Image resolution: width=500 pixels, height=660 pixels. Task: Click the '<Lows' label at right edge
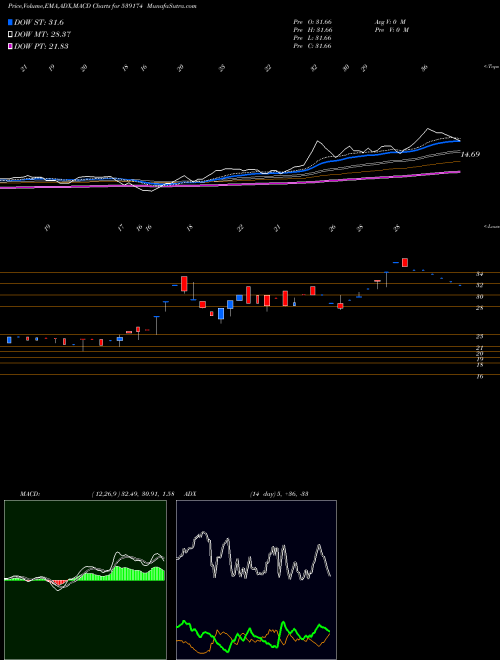492,226
